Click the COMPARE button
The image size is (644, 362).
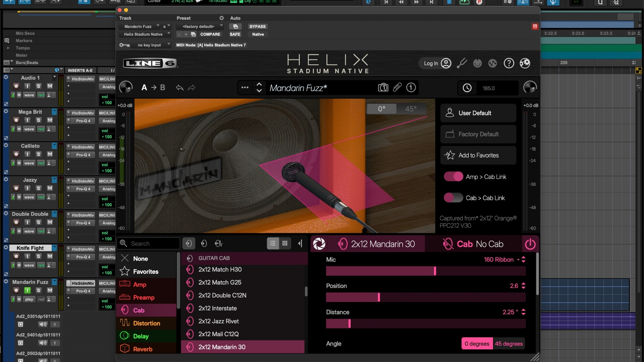(x=210, y=34)
